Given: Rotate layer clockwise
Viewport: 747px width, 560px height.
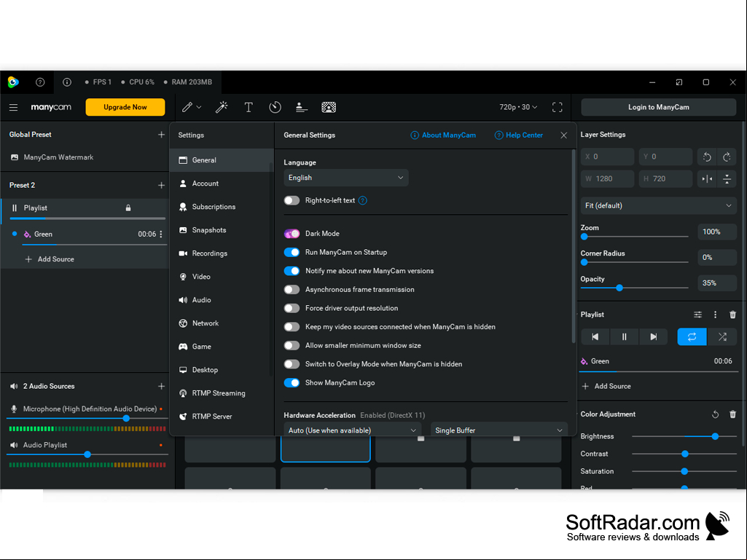Looking at the screenshot, I should pos(727,157).
